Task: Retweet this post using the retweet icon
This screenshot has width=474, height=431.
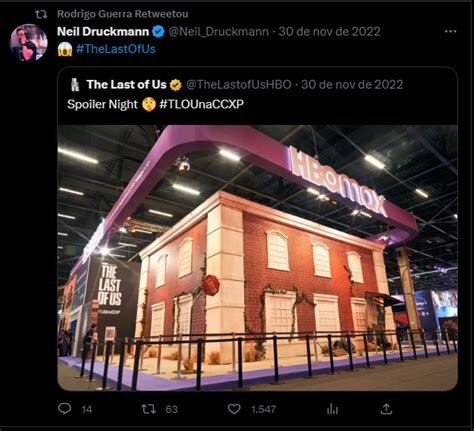Action: [x=148, y=409]
